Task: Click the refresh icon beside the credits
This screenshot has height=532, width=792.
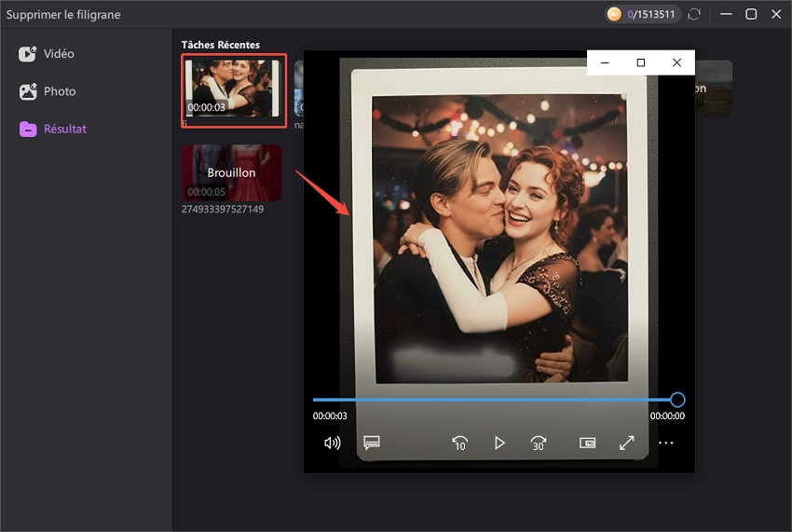Action: [693, 15]
